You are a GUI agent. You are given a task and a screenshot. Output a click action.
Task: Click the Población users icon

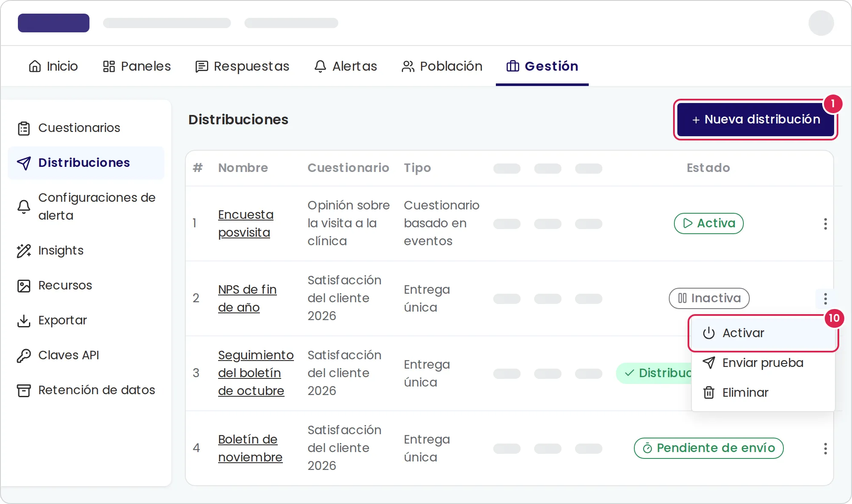[408, 66]
